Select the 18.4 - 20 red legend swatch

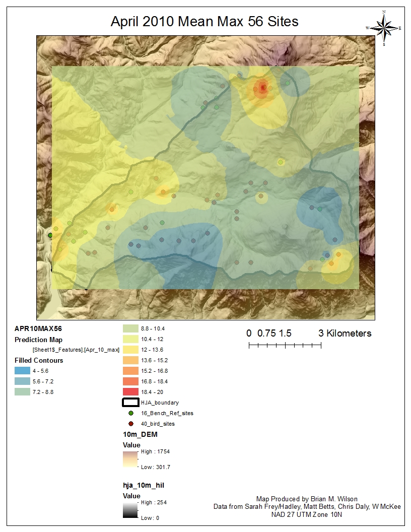130,392
